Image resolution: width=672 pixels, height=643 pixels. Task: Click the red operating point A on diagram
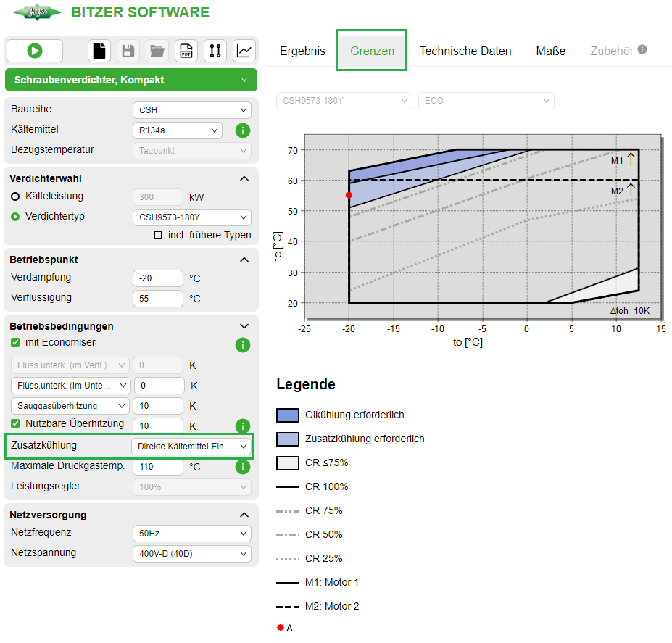349,195
